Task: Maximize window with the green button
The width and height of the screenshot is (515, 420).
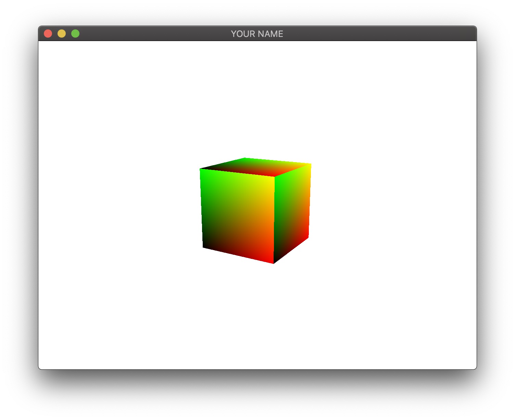Action: click(75, 34)
